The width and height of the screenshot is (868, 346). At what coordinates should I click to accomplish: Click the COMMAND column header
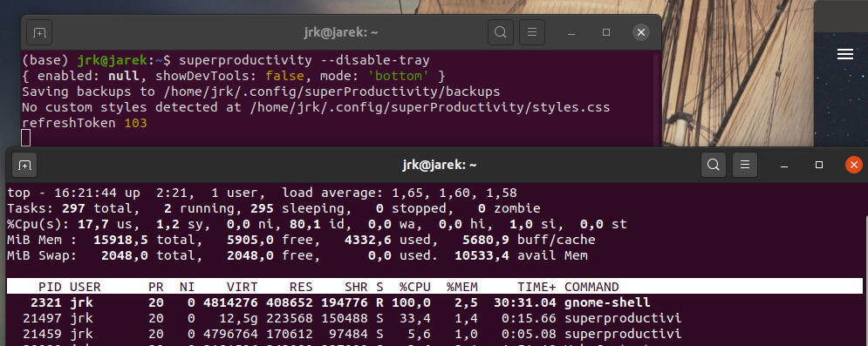tap(591, 287)
